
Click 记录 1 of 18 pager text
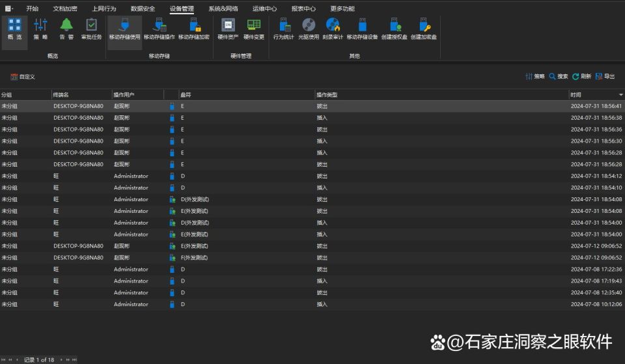tap(39, 359)
